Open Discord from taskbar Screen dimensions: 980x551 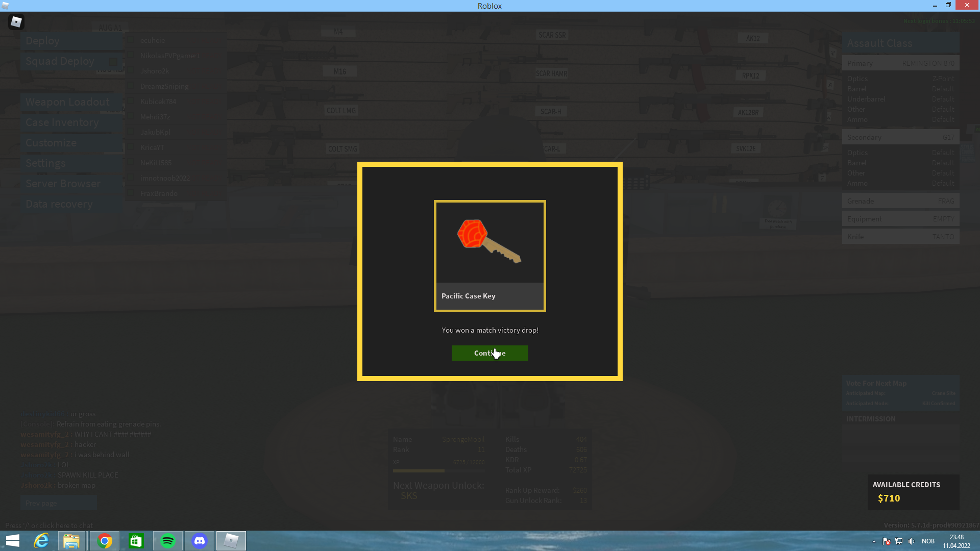click(200, 541)
